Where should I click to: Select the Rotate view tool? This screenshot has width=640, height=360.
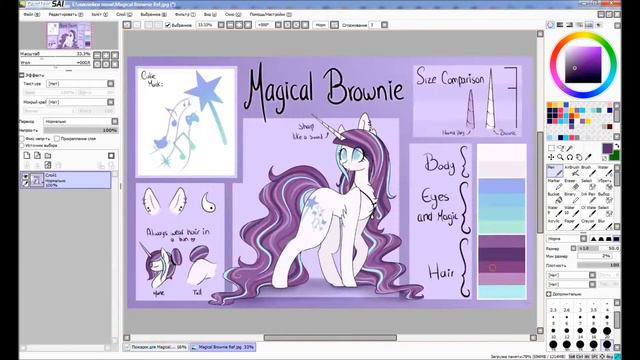[x=570, y=157]
